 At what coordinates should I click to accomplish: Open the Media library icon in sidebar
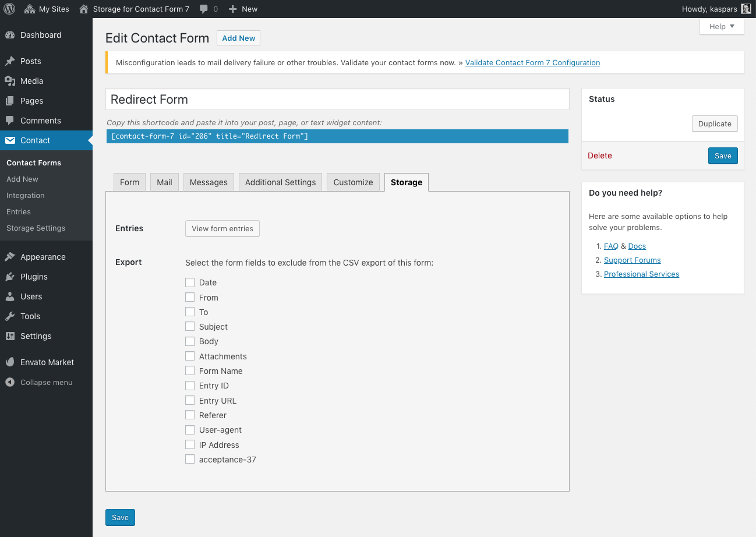(10, 81)
